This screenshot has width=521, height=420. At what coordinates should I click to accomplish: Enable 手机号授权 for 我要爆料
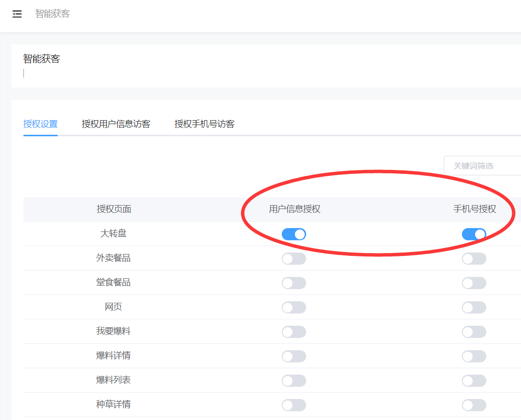[x=474, y=332]
